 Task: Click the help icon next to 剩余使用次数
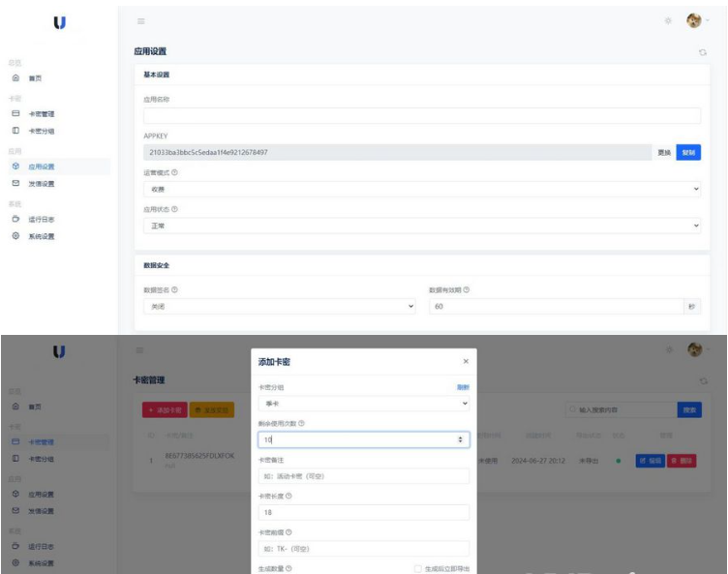pos(302,423)
